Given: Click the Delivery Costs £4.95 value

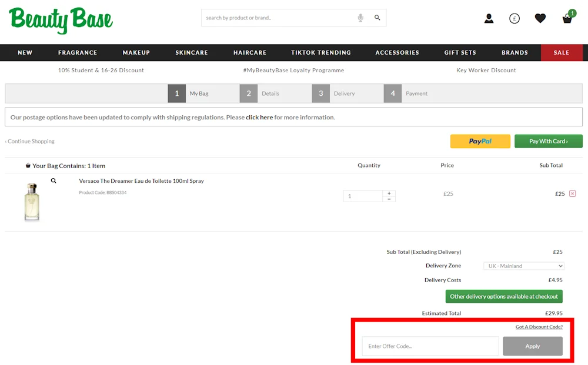Looking at the screenshot, I should tap(556, 280).
